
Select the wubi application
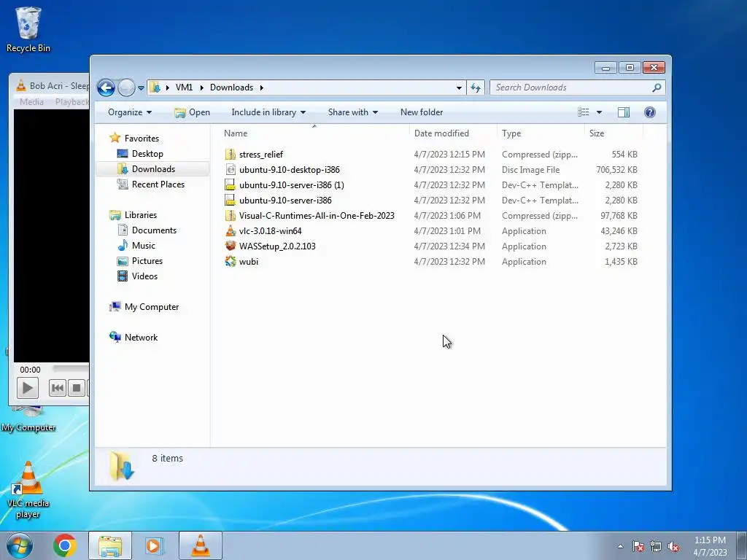pos(248,262)
